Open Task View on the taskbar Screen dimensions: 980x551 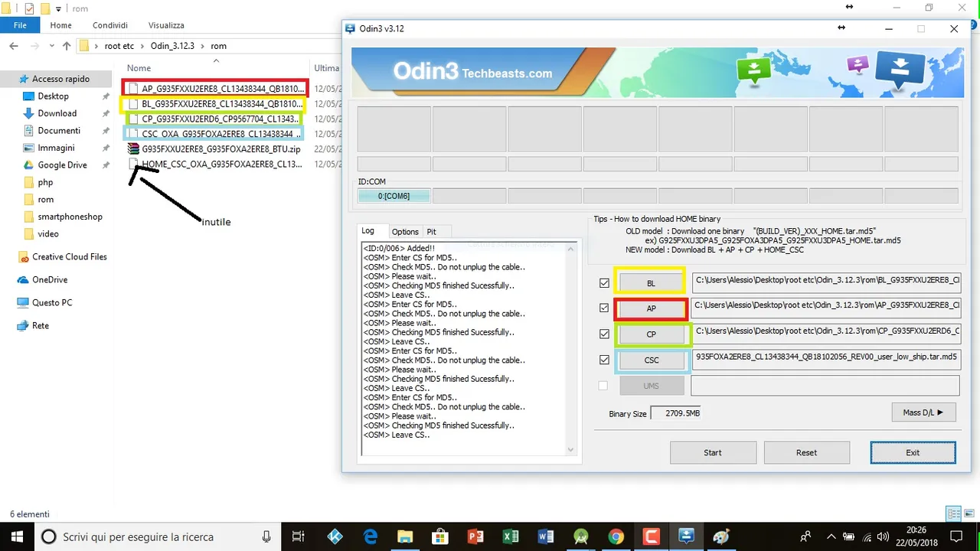click(299, 536)
